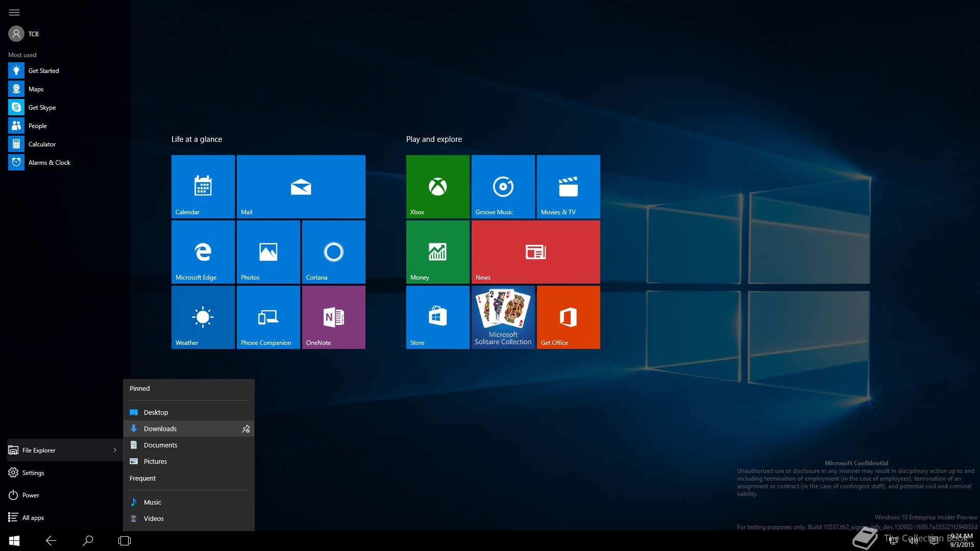
Task: Open the Phone Companion tile
Action: (x=268, y=317)
